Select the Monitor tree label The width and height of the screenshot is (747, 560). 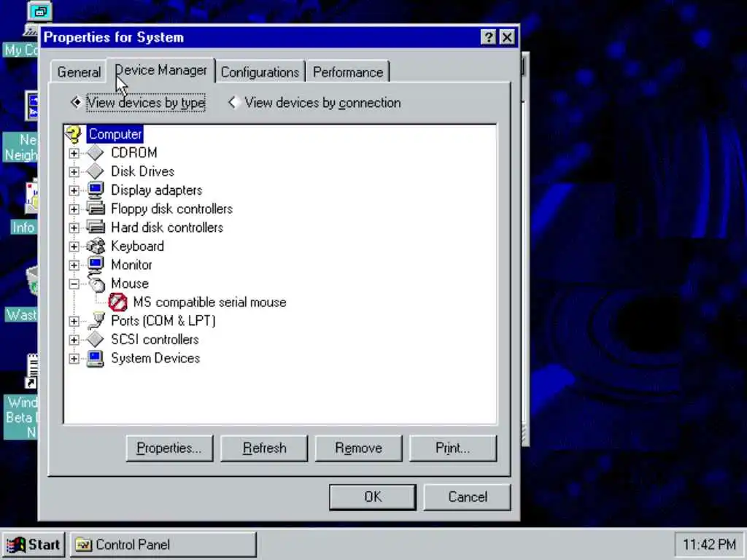[x=131, y=265]
